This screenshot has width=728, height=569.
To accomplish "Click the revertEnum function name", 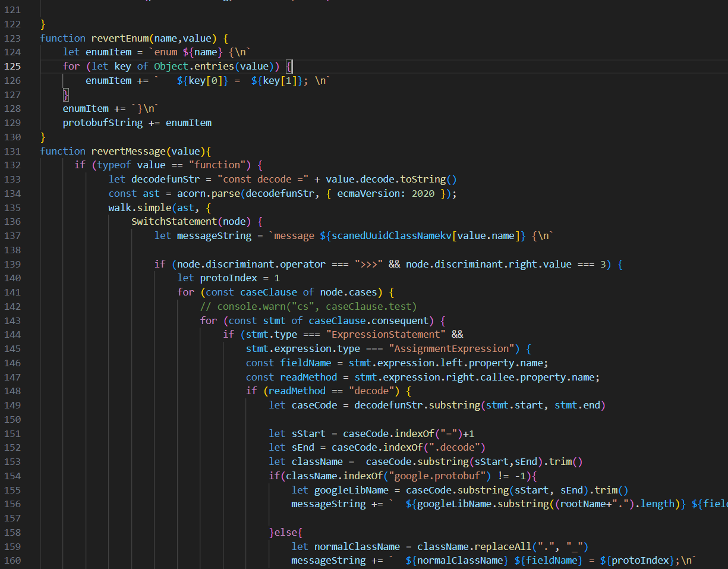I will pyautogui.click(x=119, y=38).
